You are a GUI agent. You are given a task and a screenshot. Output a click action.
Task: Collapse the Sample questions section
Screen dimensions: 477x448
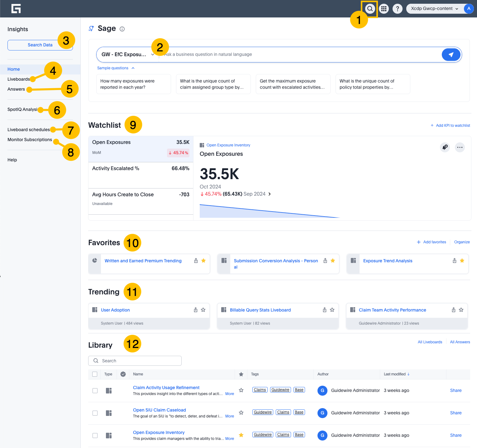coord(116,68)
